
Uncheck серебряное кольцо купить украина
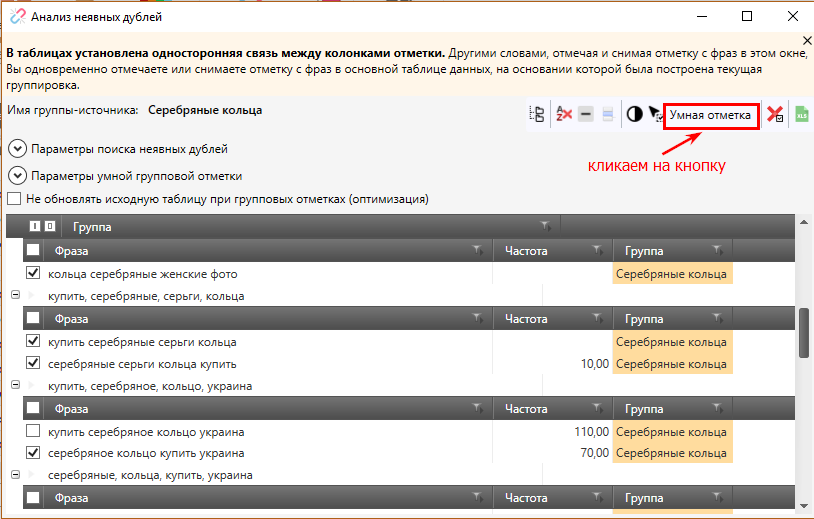point(33,453)
